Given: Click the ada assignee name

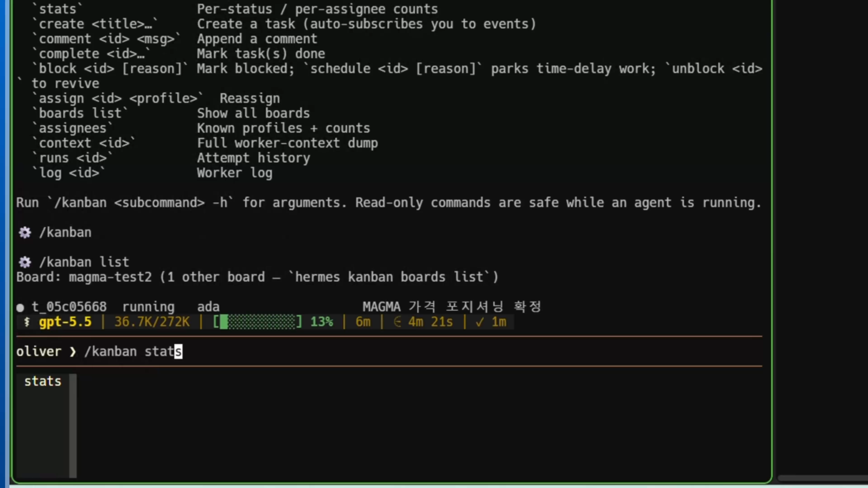Looking at the screenshot, I should (208, 307).
